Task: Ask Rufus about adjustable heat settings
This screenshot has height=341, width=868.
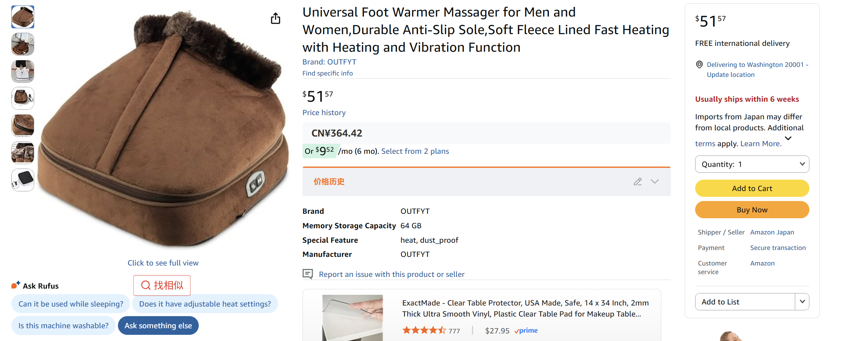Action: 205,304
